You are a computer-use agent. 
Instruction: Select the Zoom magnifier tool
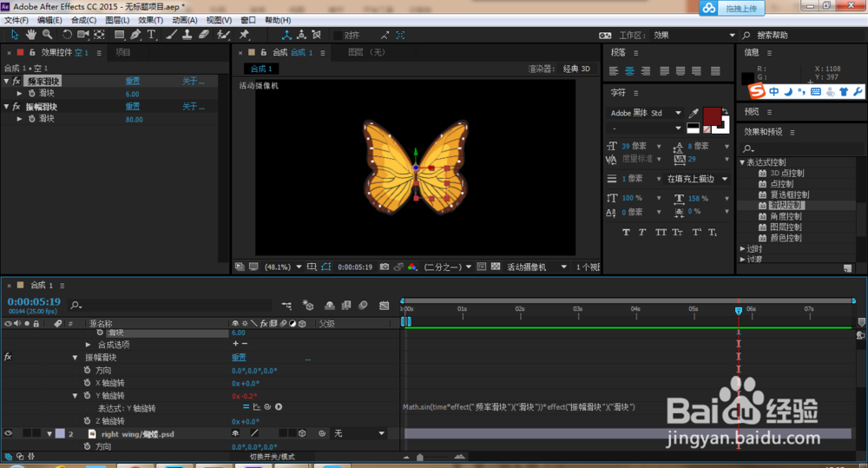pyautogui.click(x=48, y=35)
